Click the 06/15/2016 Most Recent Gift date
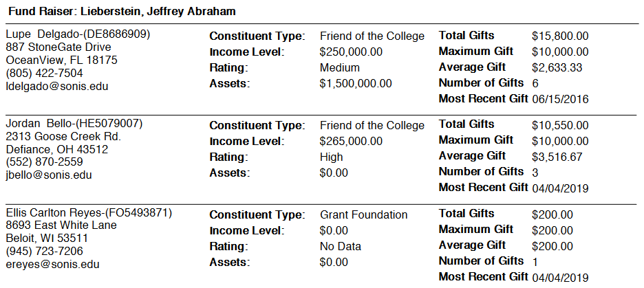Image resolution: width=644 pixels, height=288 pixels. click(560, 99)
